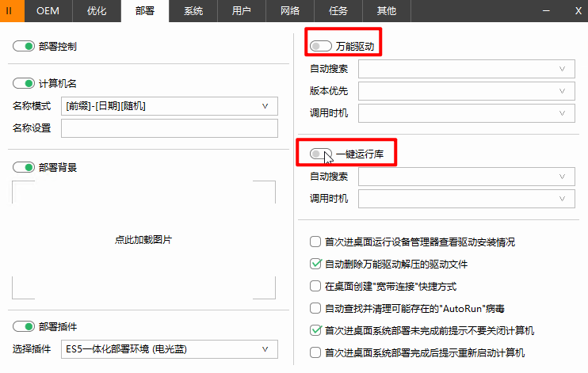The height and width of the screenshot is (373, 588).
Task: Check 在桌面创建"宽带连接"快捷方式 option
Action: [x=317, y=286]
